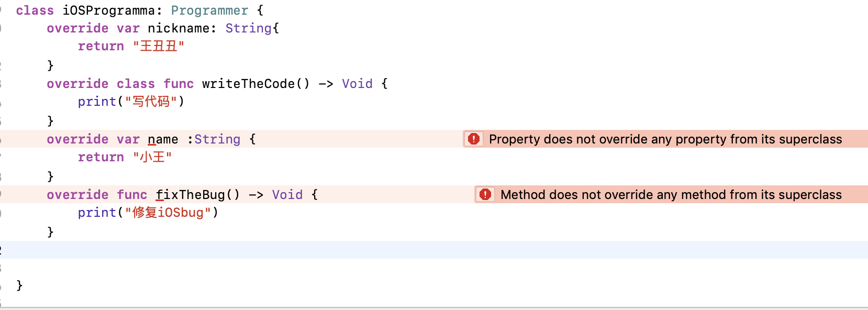Click the red error icon for property override
The image size is (868, 310).
click(x=474, y=139)
